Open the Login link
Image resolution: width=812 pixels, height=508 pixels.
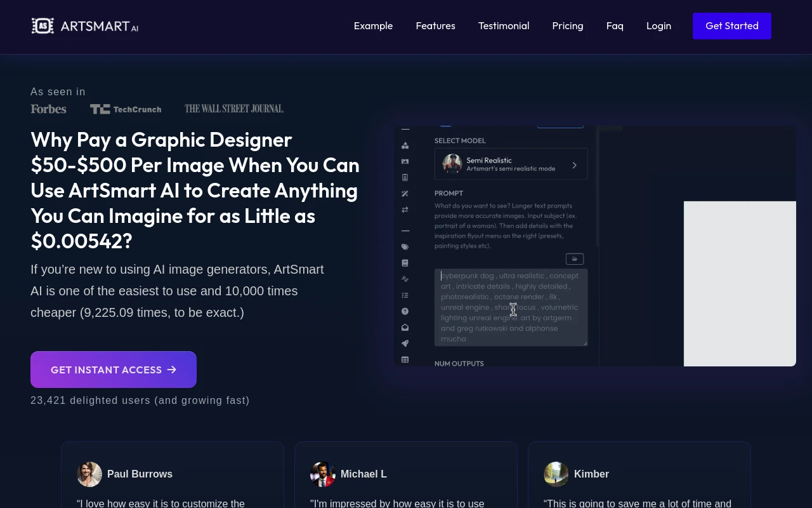(658, 26)
